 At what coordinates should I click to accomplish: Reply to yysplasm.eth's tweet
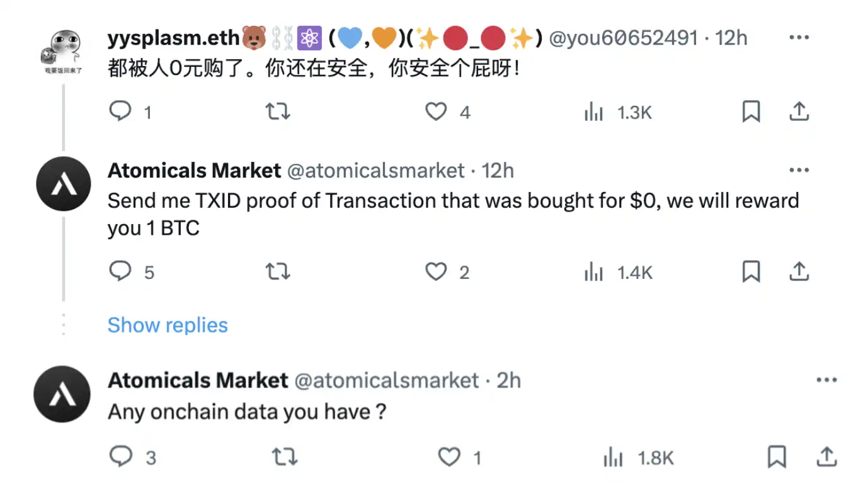coord(120,112)
